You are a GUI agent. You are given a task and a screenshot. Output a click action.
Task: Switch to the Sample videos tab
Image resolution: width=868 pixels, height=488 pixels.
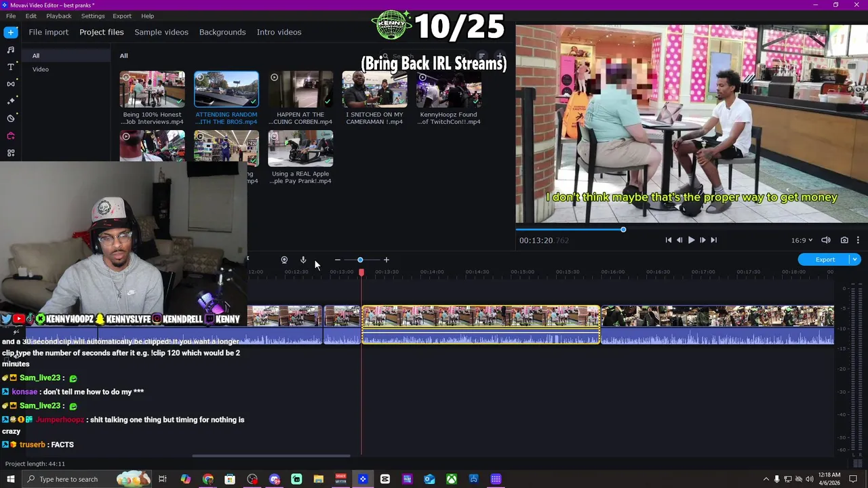(x=161, y=32)
